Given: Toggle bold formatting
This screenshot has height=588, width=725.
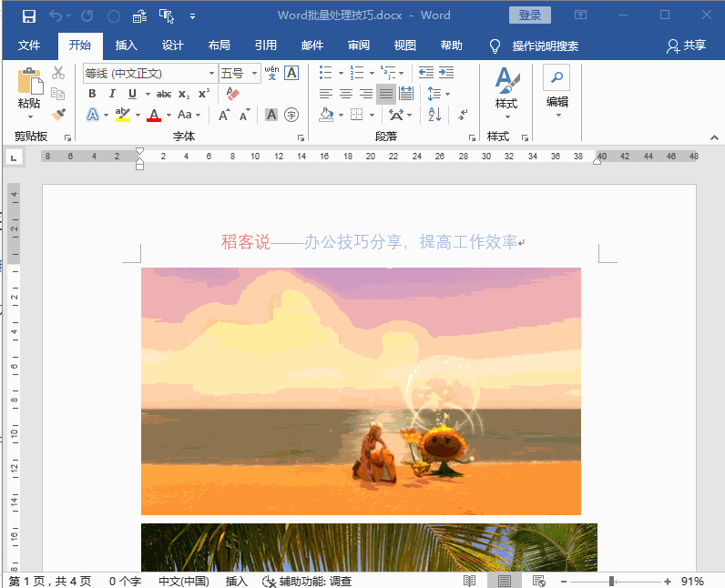Looking at the screenshot, I should (x=92, y=94).
